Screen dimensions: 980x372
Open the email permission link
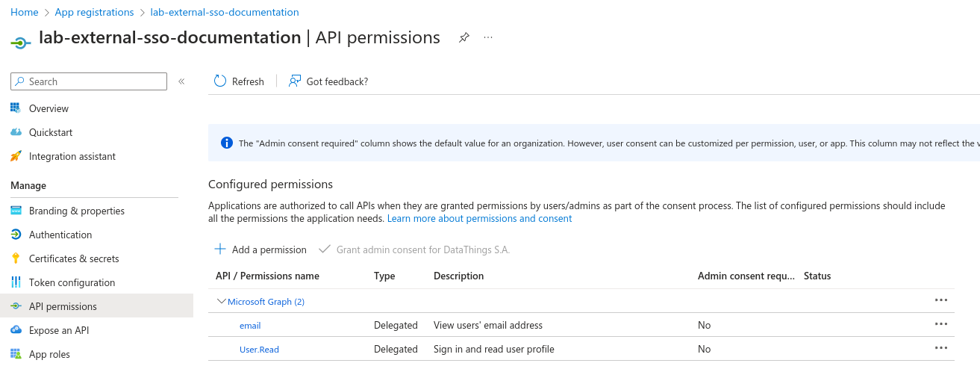coord(250,326)
